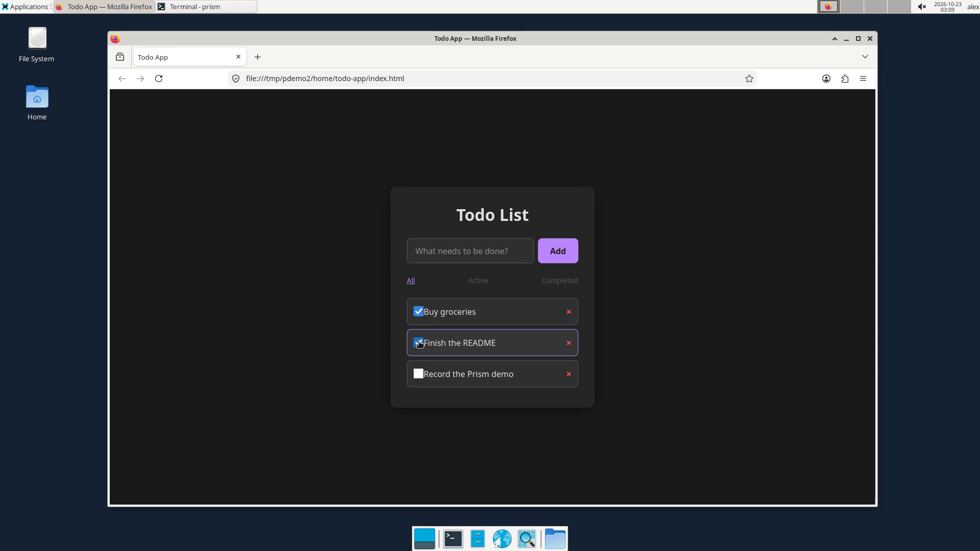Open the extensions puzzle icon

845,79
